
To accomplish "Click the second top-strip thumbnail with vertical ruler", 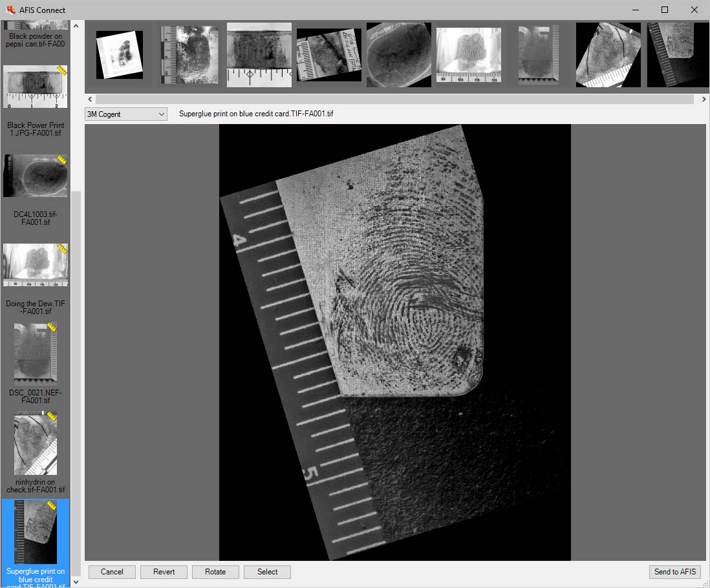I will coord(189,55).
